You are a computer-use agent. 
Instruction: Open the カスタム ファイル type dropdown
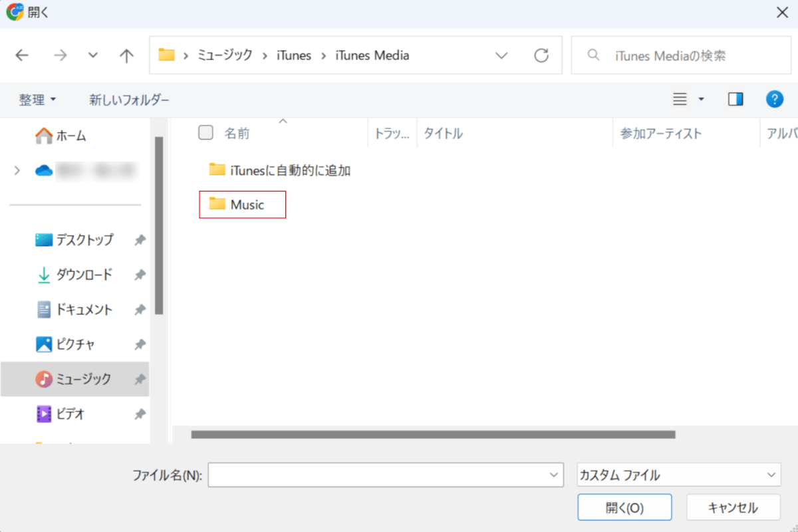click(x=679, y=475)
